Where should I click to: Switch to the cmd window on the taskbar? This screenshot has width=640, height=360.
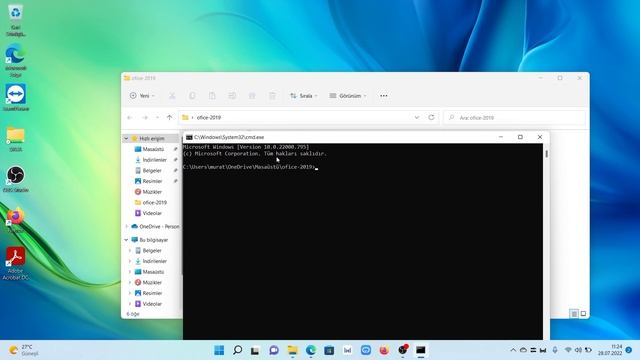click(x=421, y=350)
